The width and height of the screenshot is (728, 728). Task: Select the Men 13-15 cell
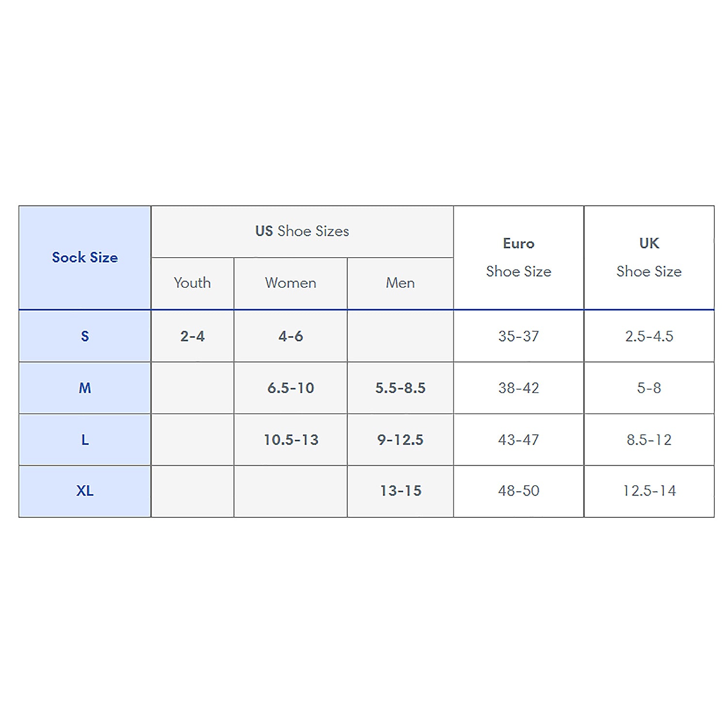tap(400, 491)
